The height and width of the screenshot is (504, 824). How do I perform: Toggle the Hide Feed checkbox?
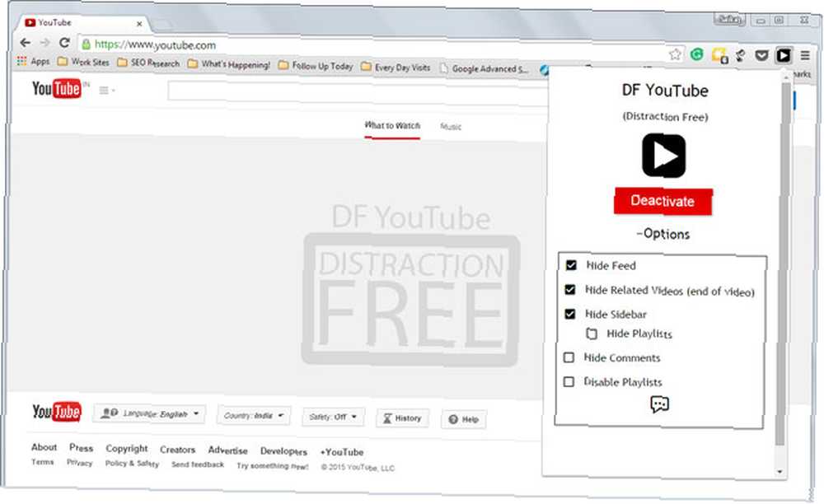(x=571, y=265)
